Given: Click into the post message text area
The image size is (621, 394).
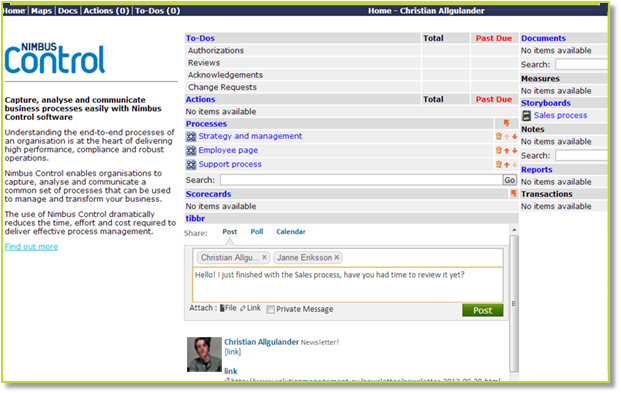Looking at the screenshot, I should point(348,285).
